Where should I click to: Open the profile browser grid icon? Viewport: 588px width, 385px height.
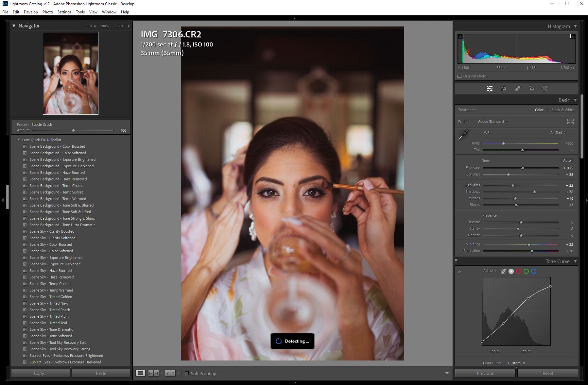570,122
